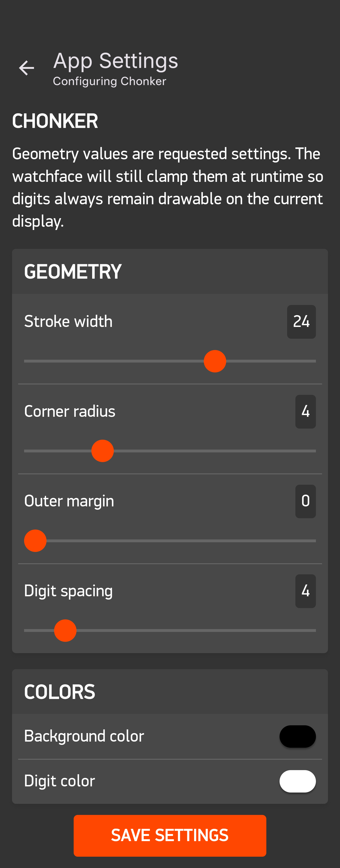The height and width of the screenshot is (868, 340).
Task: Select the Stroke width value box showing 24
Action: [301, 322]
